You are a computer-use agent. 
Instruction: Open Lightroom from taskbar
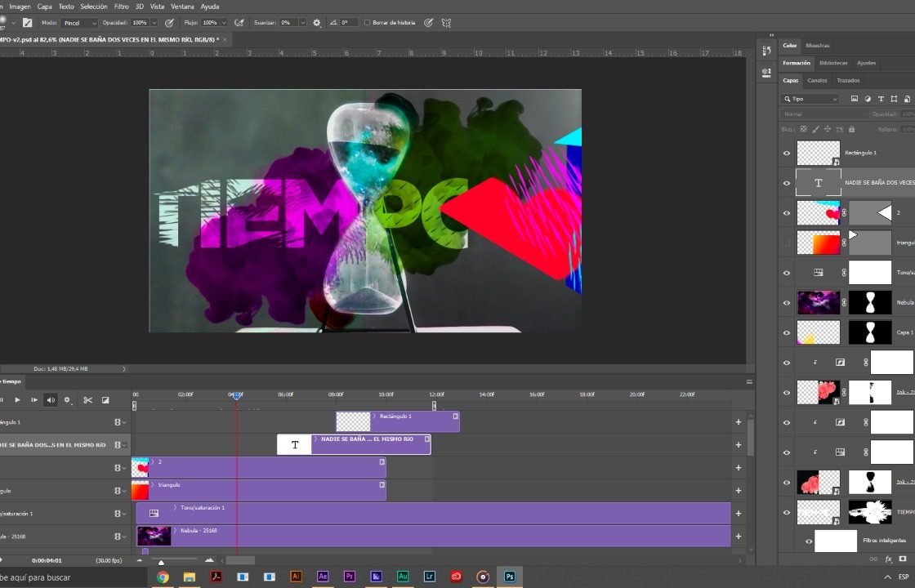[429, 577]
